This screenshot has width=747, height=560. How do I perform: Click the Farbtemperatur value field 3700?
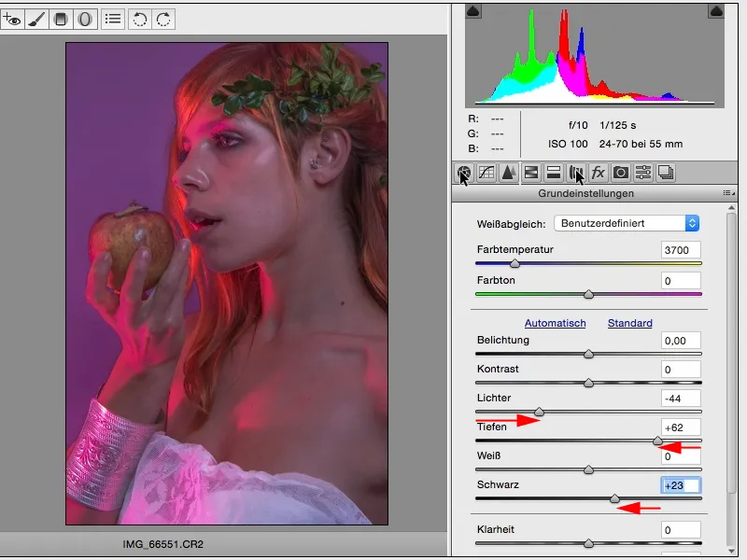click(681, 250)
